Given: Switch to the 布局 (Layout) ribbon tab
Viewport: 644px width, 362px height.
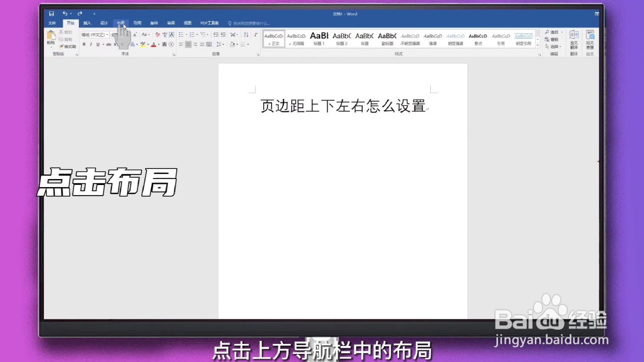Looking at the screenshot, I should click(x=120, y=23).
